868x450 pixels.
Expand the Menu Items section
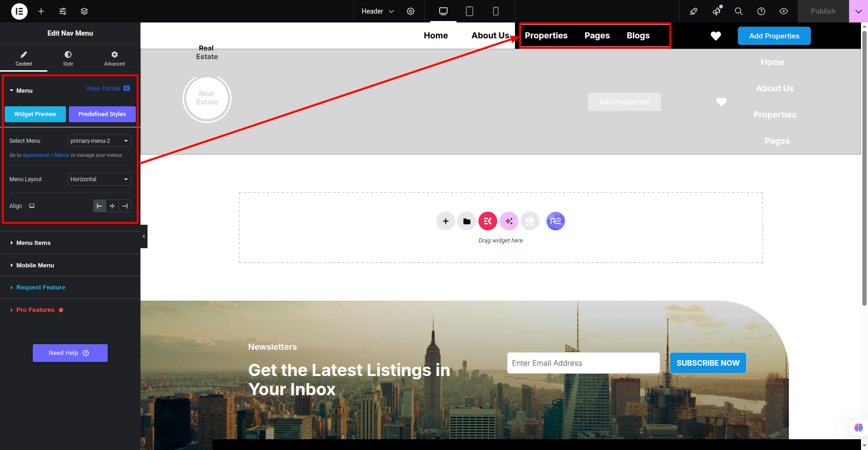click(x=34, y=243)
